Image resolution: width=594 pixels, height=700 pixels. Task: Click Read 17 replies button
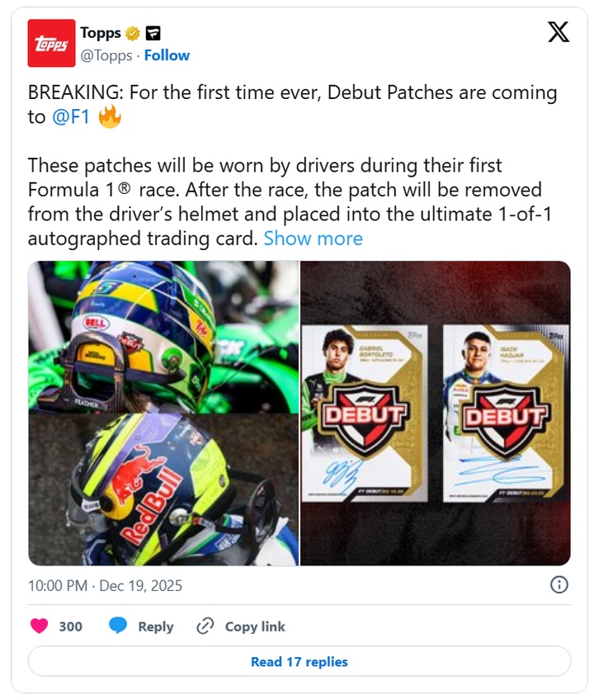pyautogui.click(x=299, y=661)
